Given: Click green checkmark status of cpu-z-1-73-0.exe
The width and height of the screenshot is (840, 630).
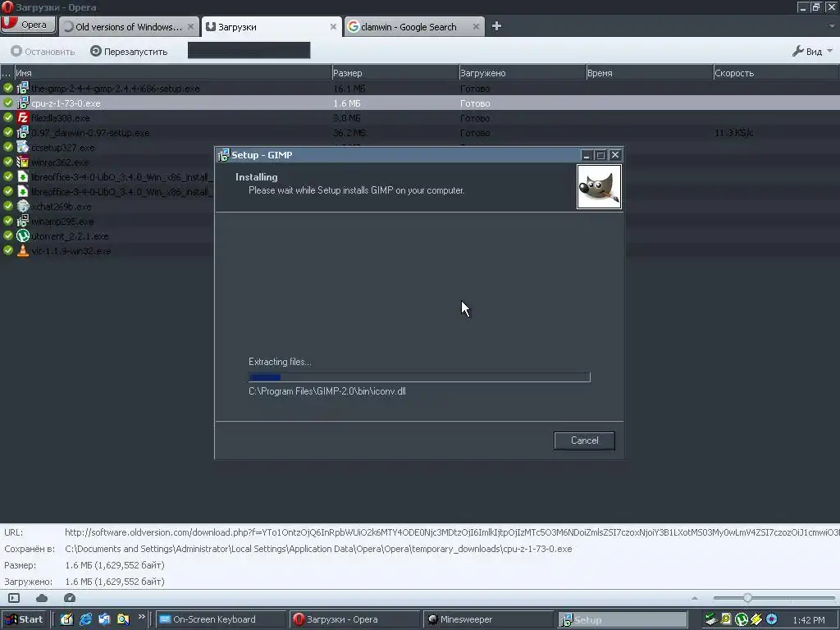Looking at the screenshot, I should [8, 103].
